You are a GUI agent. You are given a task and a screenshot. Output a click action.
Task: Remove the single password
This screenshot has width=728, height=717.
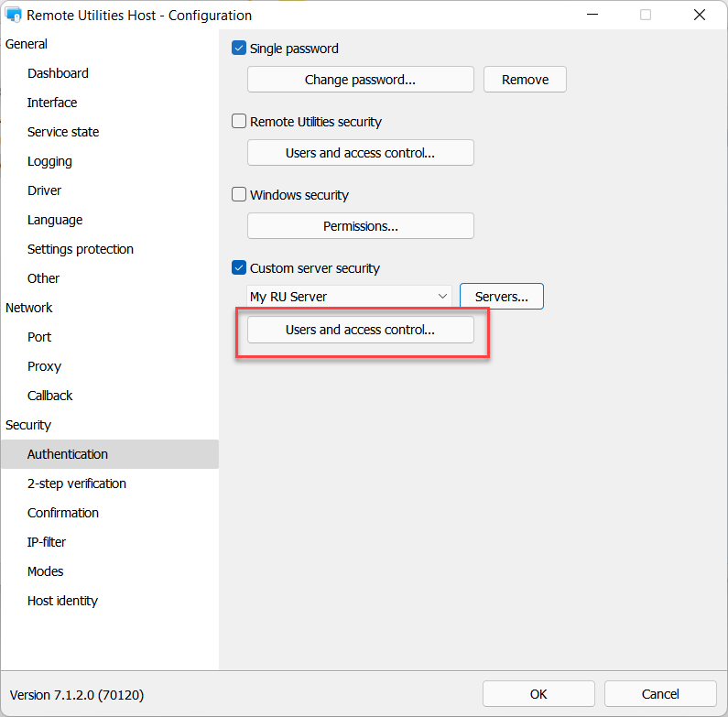[x=525, y=80]
